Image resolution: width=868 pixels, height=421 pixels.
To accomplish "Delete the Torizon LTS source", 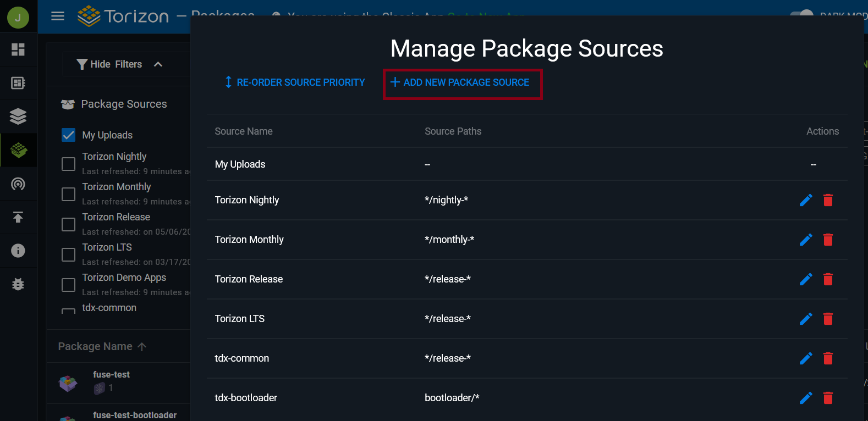I will pos(828,319).
